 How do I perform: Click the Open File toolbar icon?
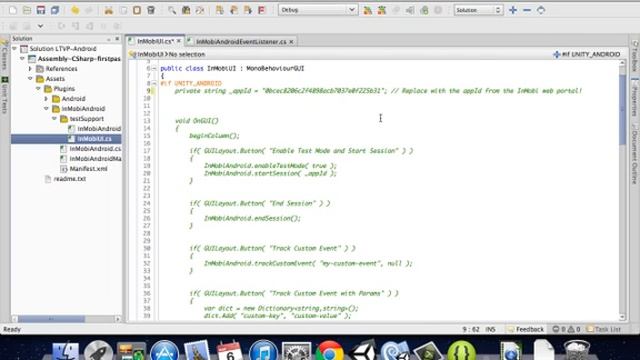27,10
